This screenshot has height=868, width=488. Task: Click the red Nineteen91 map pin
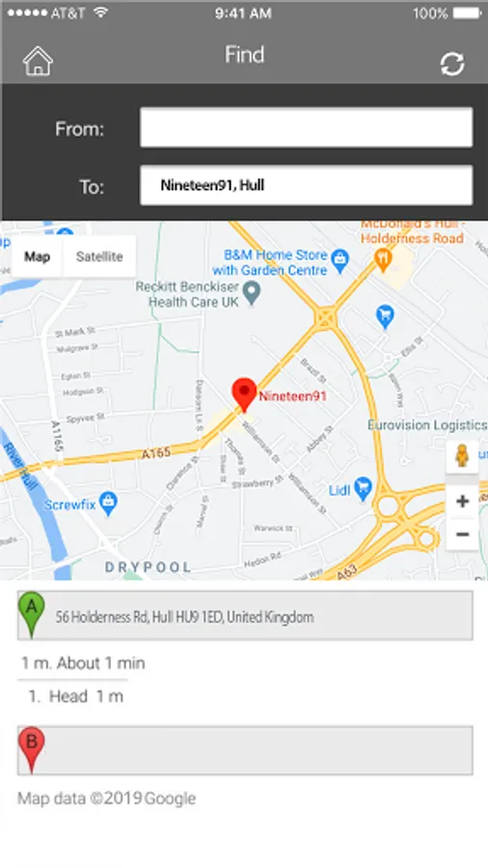(x=244, y=395)
